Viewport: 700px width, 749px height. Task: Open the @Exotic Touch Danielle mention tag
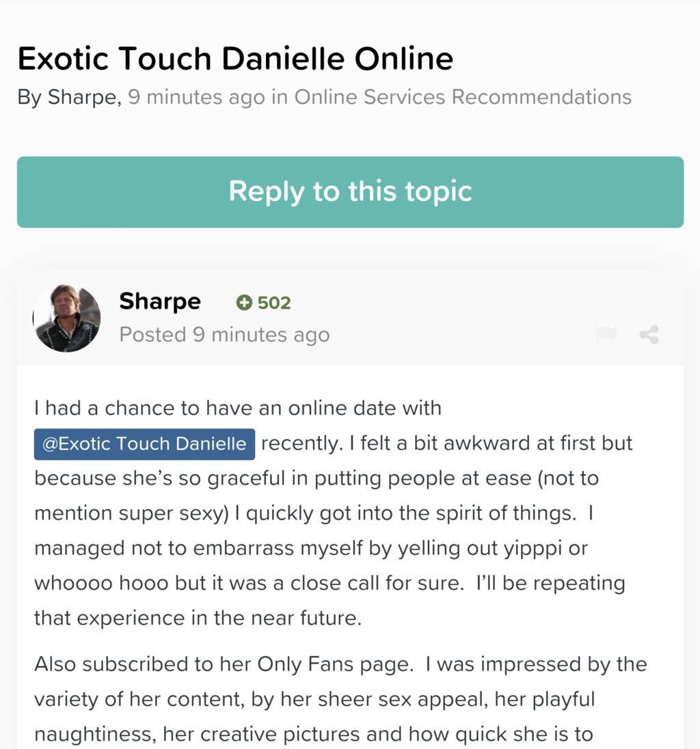(144, 444)
